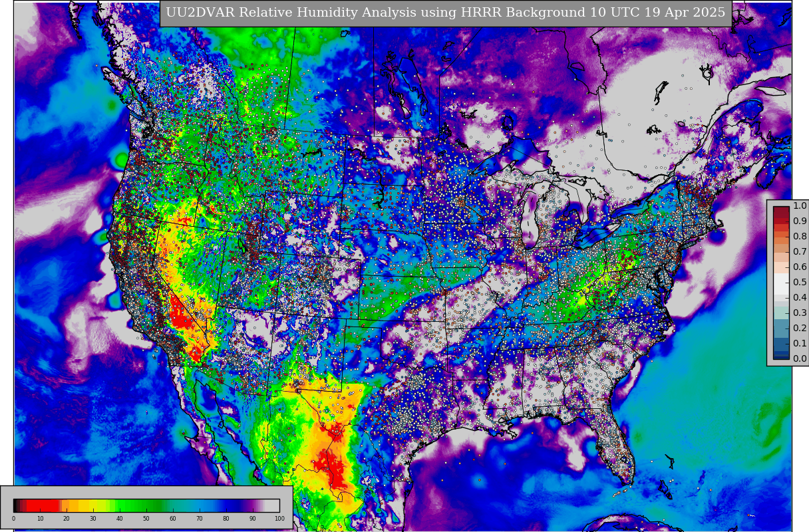The image size is (809, 532).
Task: Click tick 70 on the horizontal humidity colorbar
Action: pos(200,518)
